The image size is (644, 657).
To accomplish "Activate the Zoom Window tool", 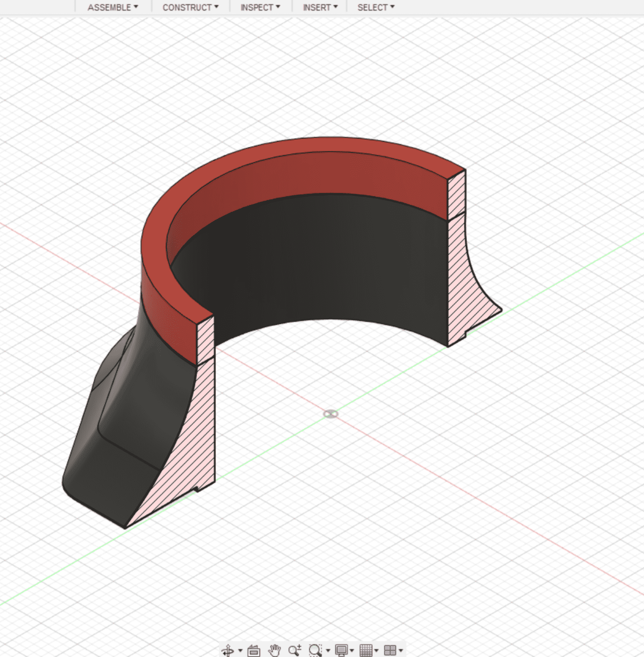I will [x=315, y=650].
